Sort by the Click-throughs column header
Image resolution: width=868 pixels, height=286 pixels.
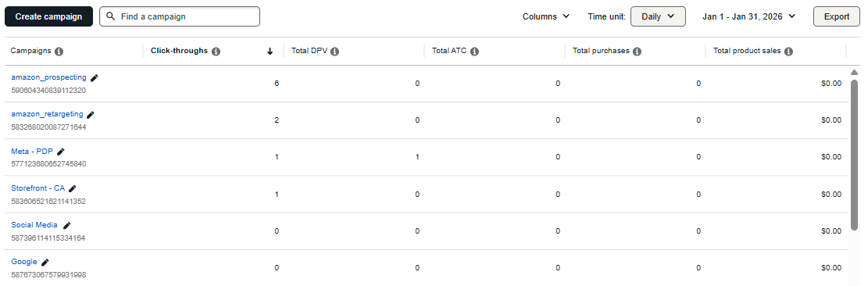click(180, 51)
